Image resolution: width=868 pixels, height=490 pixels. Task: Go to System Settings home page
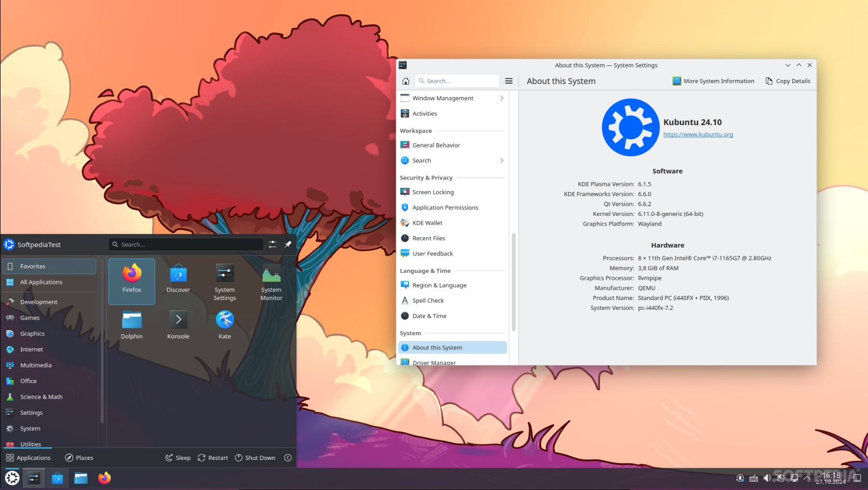(406, 81)
